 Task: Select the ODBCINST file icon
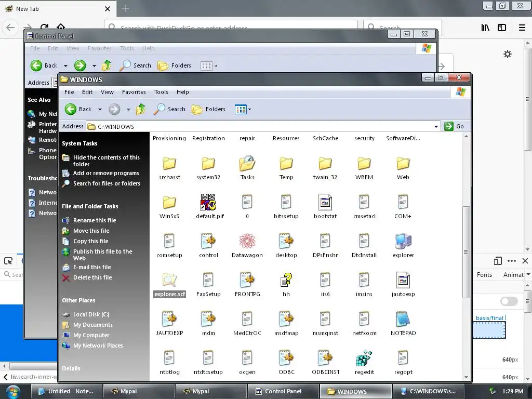click(325, 358)
